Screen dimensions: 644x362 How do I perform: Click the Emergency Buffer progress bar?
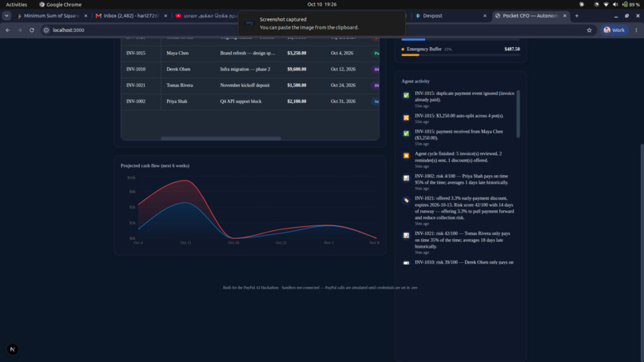pos(460,55)
